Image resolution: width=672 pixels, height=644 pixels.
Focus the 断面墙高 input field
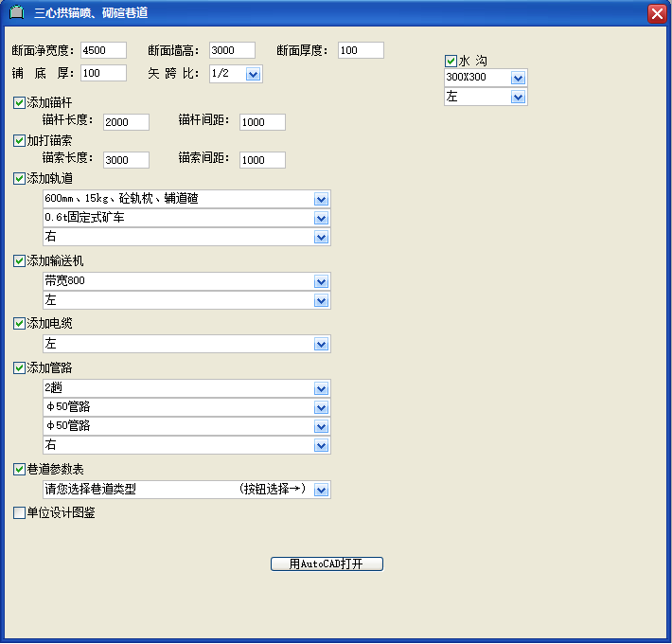pos(232,50)
